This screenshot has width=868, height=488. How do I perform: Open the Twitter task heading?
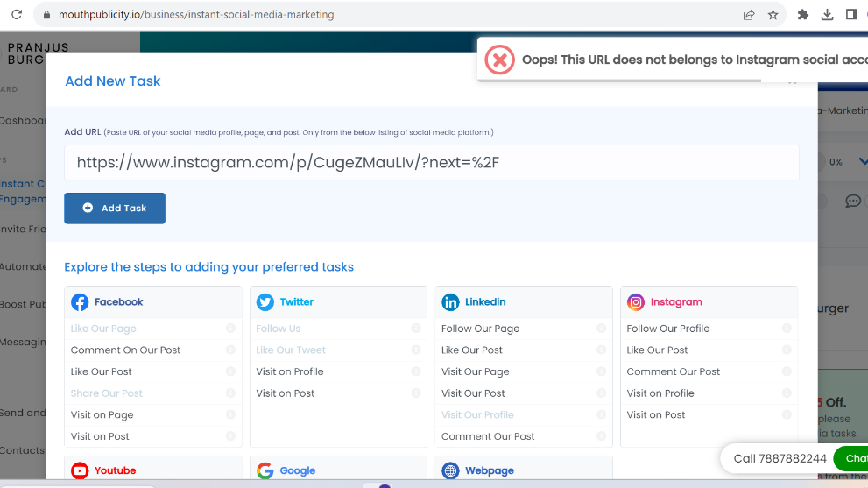point(297,302)
